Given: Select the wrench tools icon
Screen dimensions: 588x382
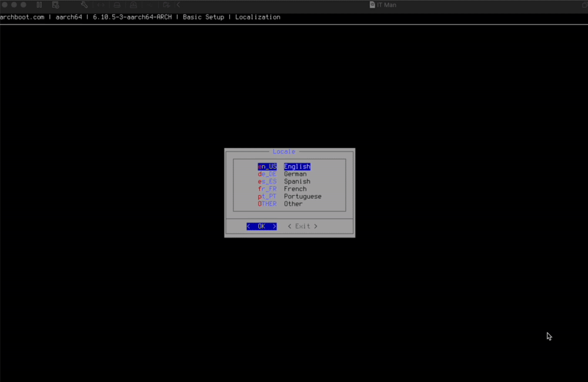Looking at the screenshot, I should (x=84, y=4).
